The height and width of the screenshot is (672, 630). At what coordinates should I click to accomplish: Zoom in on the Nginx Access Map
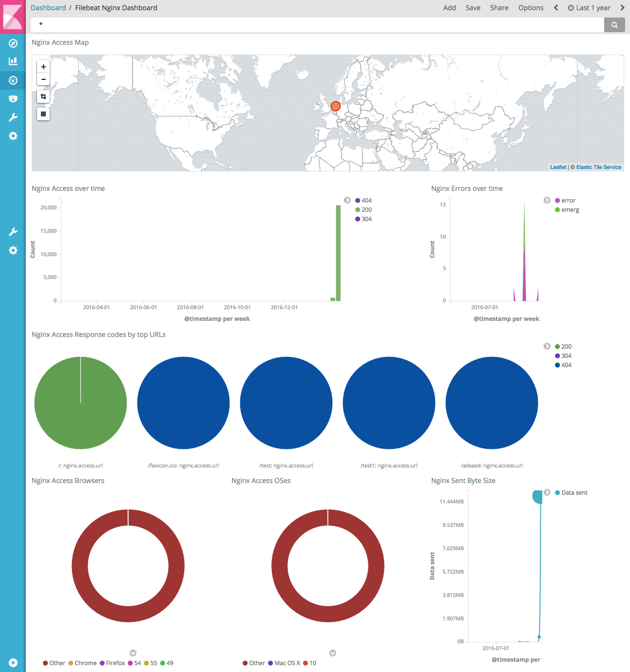43,66
